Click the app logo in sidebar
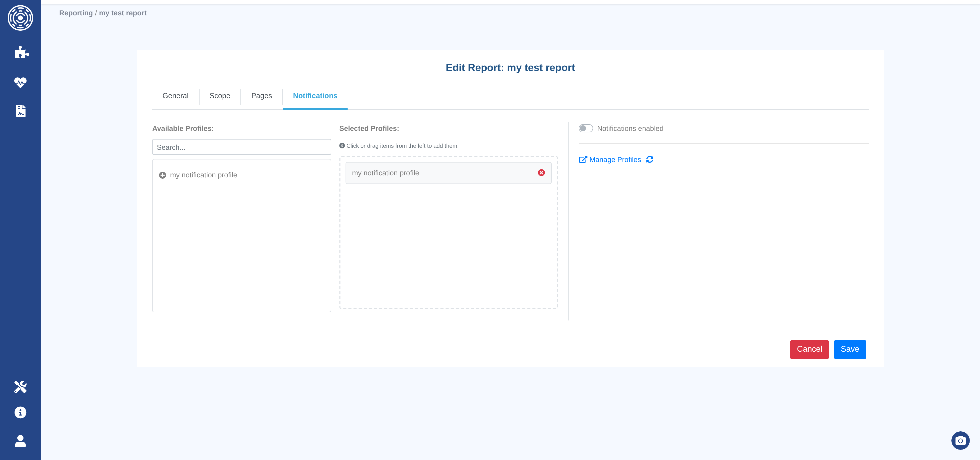 20,18
